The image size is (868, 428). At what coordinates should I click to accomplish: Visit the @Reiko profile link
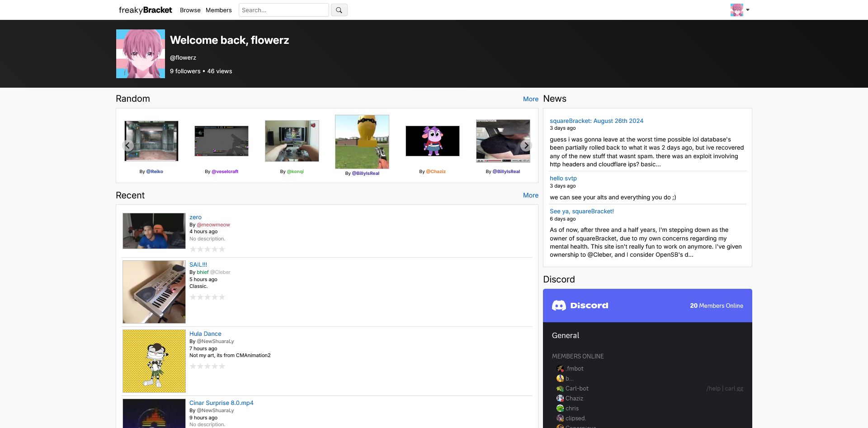[155, 172]
